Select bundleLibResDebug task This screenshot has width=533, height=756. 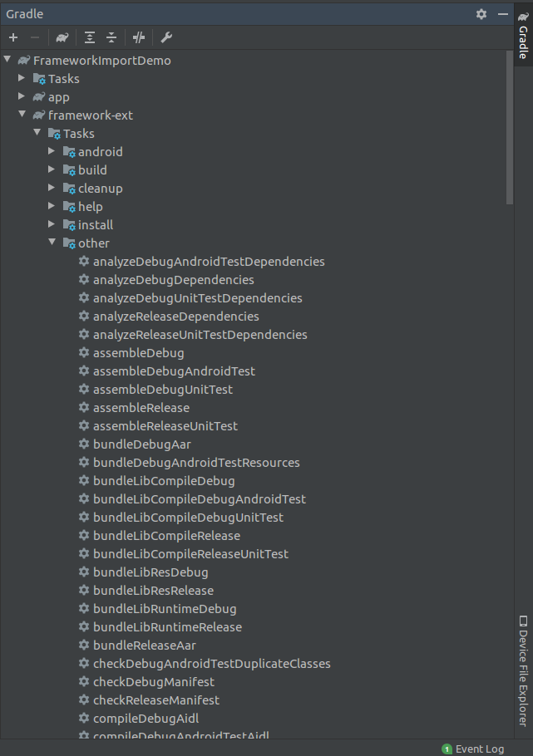point(151,572)
